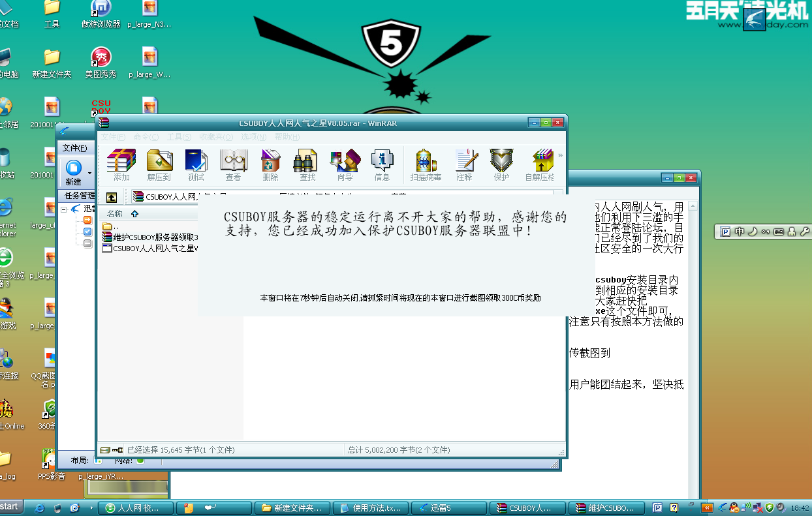
Task: Click the 中 Chinese mode button on IME bar
Action: [x=740, y=231]
